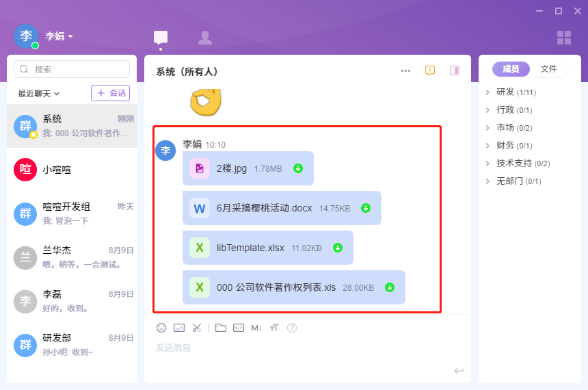Click the 搜索 search field
The image size is (588, 390).
click(x=72, y=69)
